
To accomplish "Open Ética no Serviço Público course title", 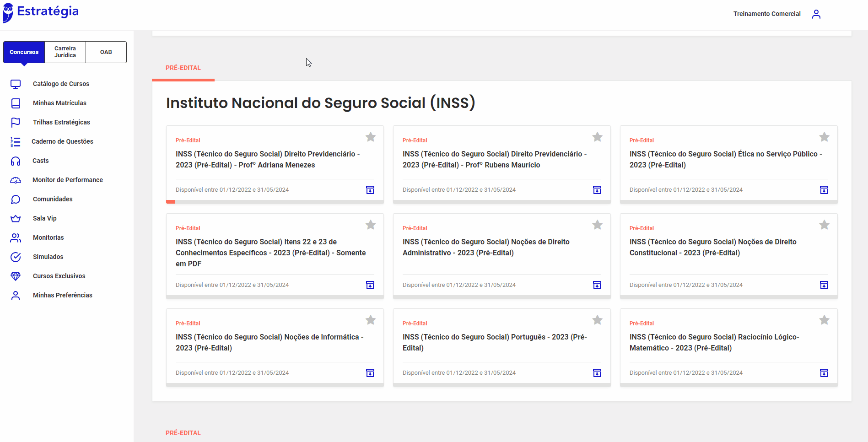I will point(726,159).
